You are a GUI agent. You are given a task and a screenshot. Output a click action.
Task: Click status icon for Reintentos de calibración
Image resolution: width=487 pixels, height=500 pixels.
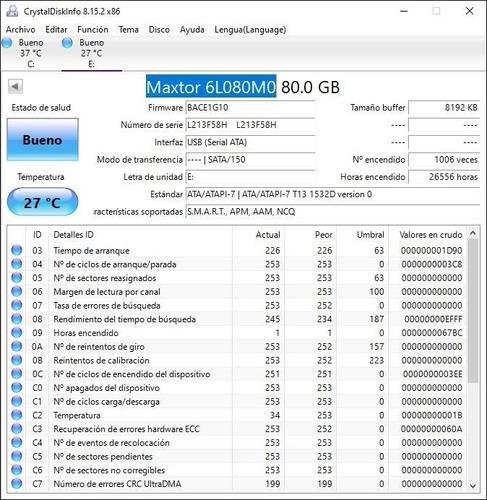point(17,360)
